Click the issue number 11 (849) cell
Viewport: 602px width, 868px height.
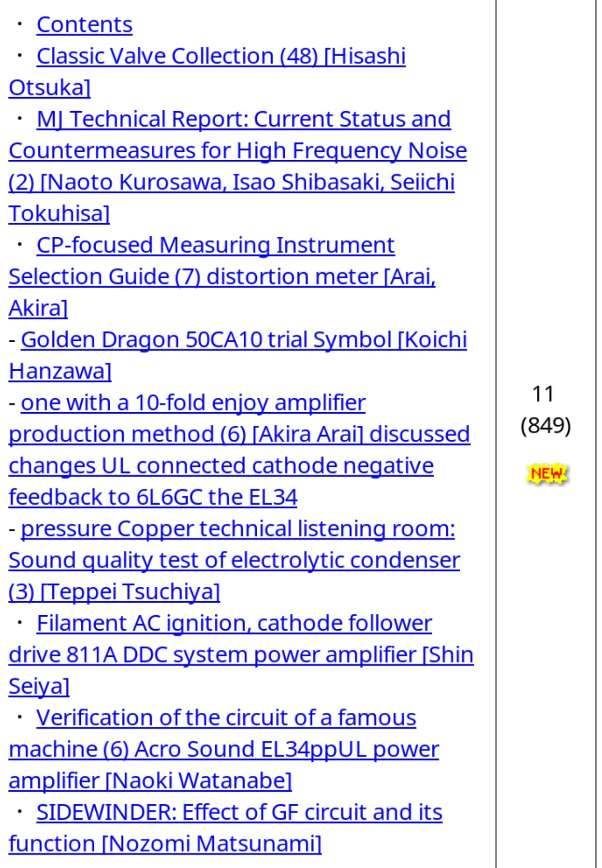(545, 410)
